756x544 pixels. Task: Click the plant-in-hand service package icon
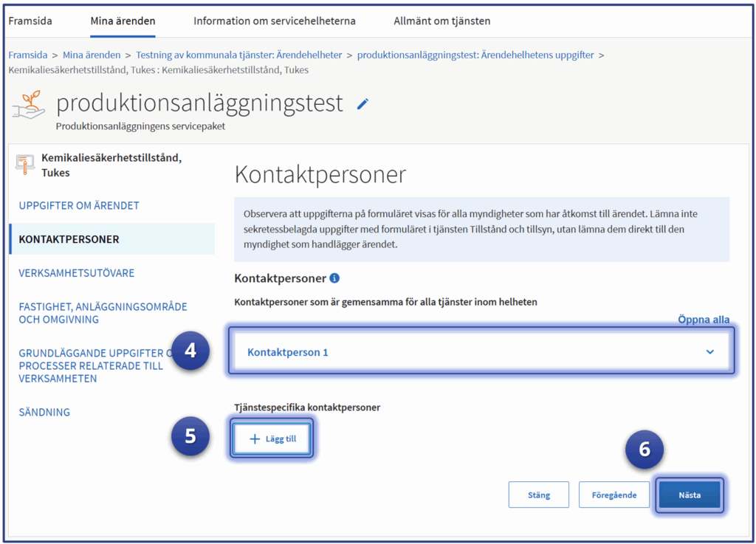pyautogui.click(x=28, y=106)
